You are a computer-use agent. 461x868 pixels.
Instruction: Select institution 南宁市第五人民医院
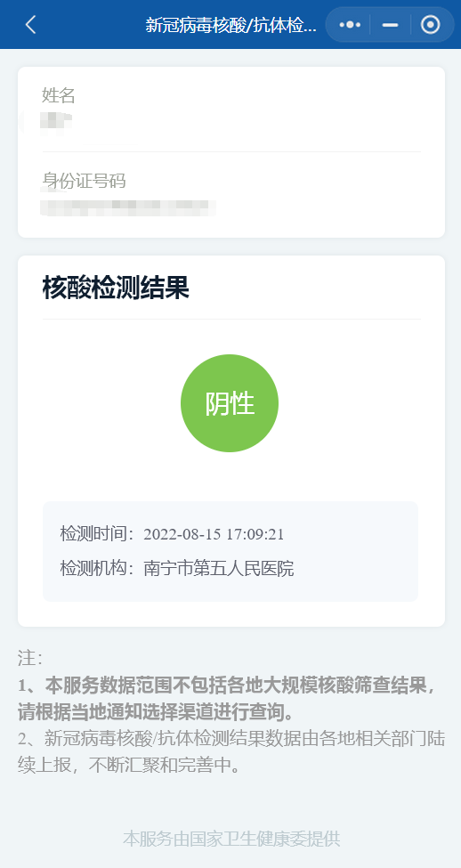coord(219,569)
